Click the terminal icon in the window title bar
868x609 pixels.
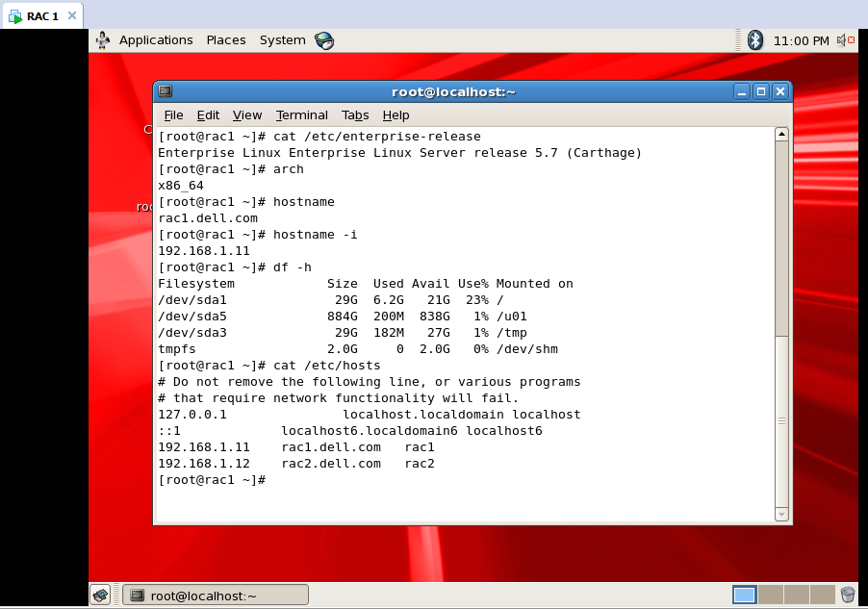coord(165,90)
